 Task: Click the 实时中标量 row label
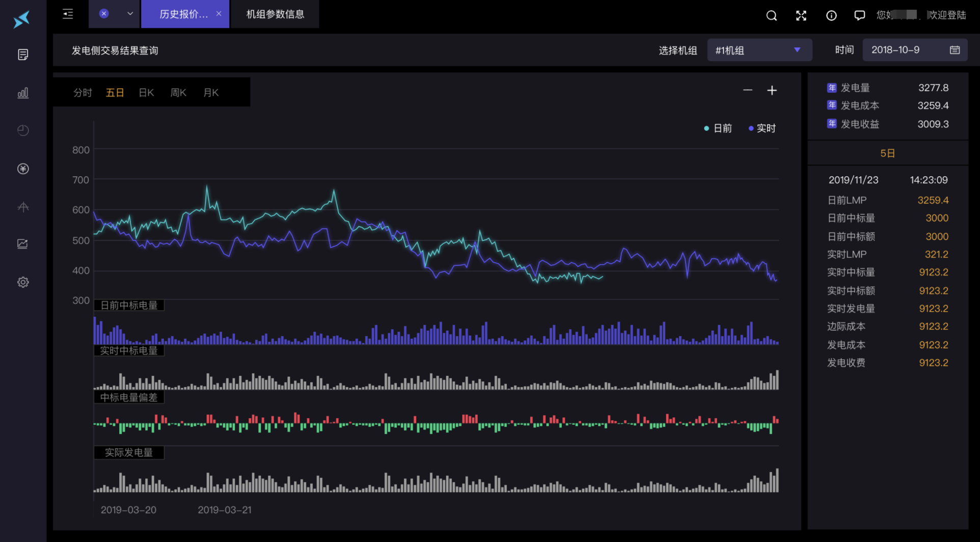click(851, 272)
